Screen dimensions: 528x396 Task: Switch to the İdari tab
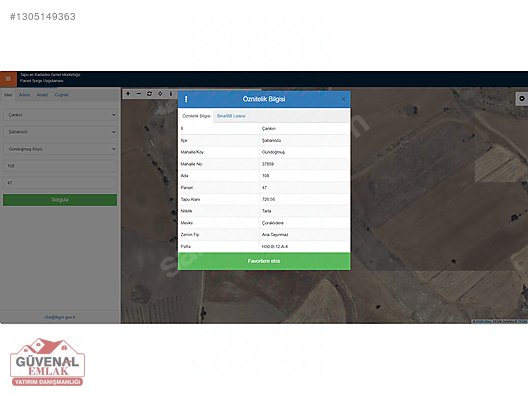click(8, 95)
